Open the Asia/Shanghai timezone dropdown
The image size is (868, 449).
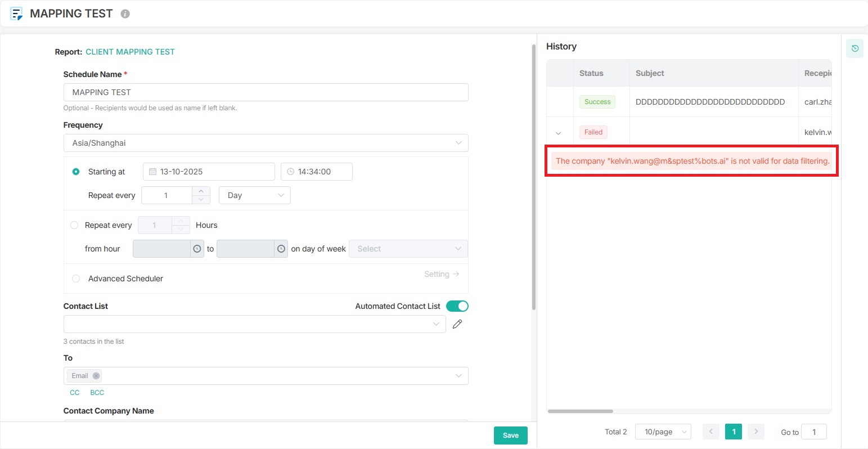coord(266,143)
